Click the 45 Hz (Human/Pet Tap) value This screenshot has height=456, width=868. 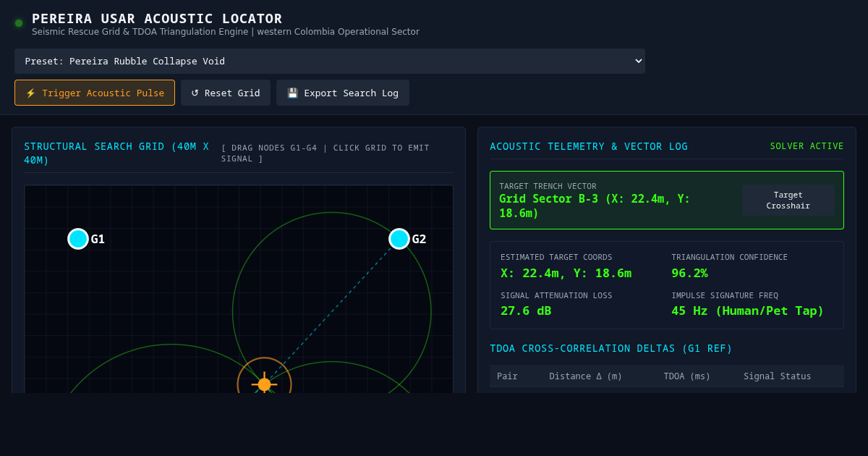pyautogui.click(x=747, y=311)
